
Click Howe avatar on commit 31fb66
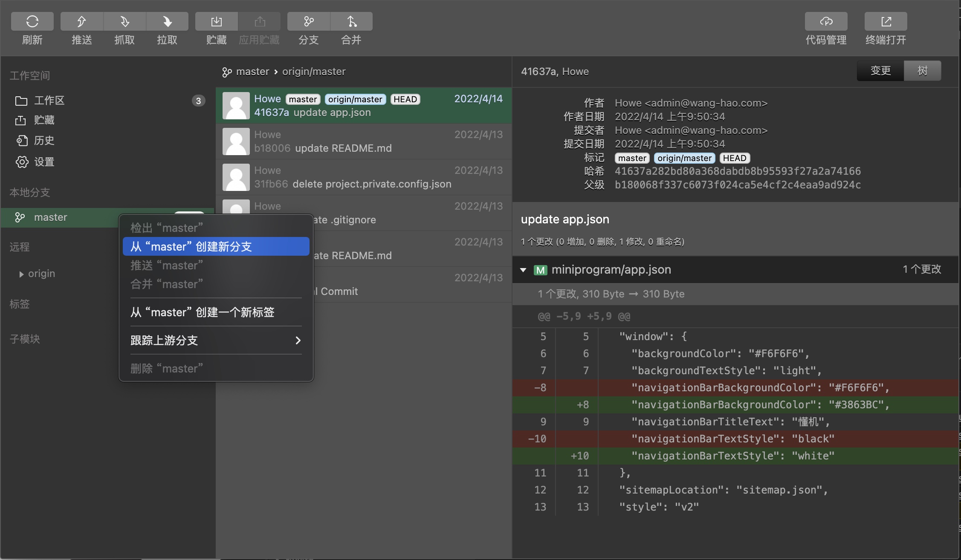point(236,177)
